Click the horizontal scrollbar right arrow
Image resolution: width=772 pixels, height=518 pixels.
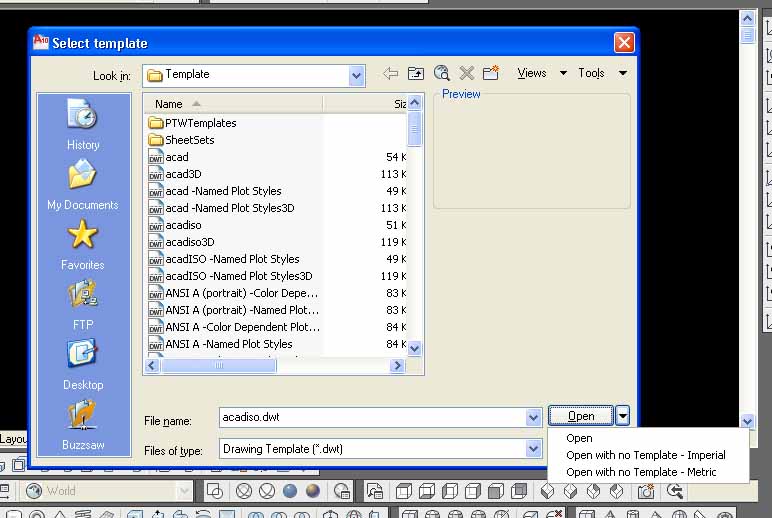397,365
